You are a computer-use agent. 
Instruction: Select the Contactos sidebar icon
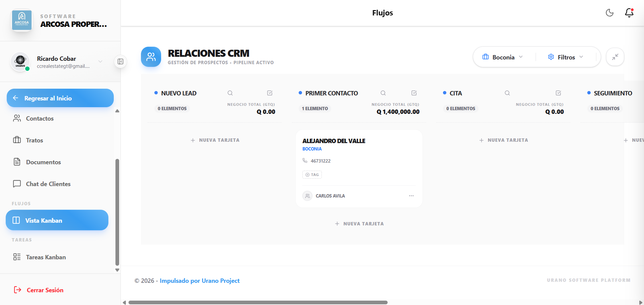click(x=17, y=118)
